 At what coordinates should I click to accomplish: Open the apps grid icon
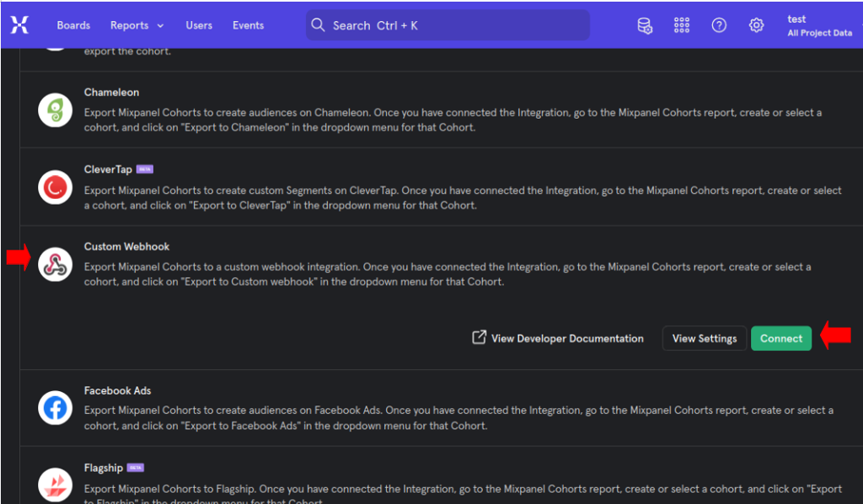682,25
